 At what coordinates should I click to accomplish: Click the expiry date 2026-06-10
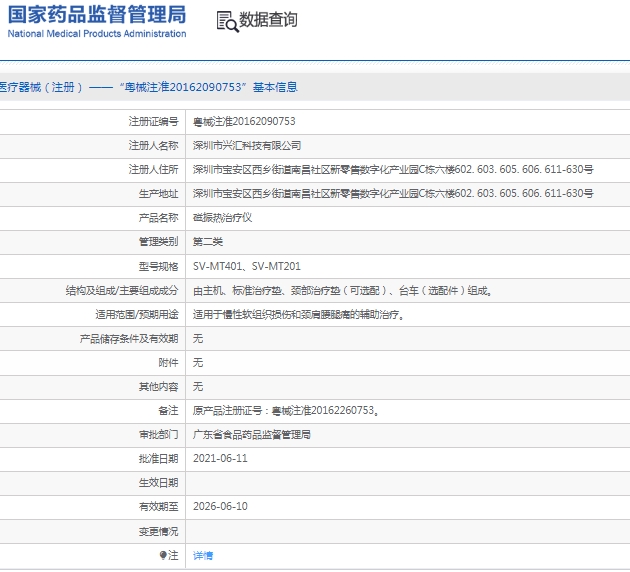220,507
